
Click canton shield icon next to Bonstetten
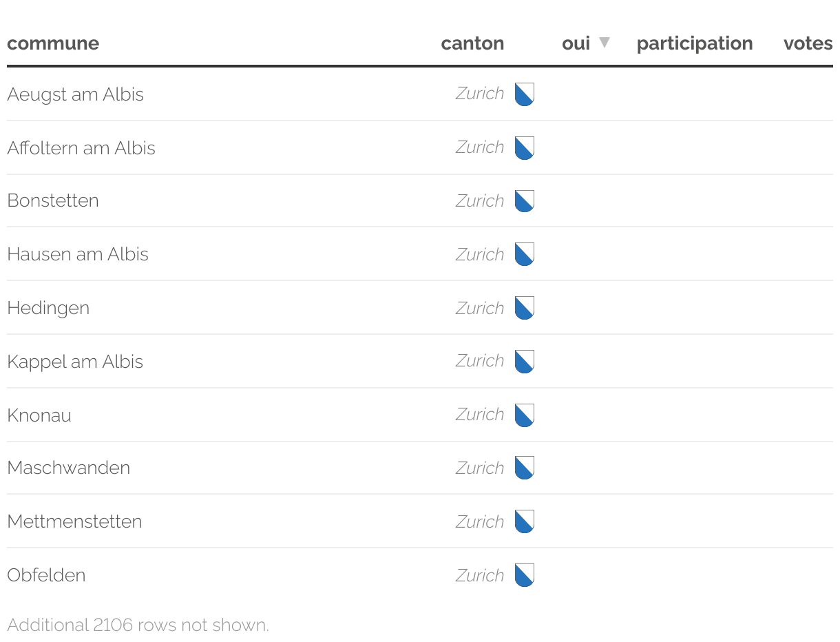tap(524, 201)
